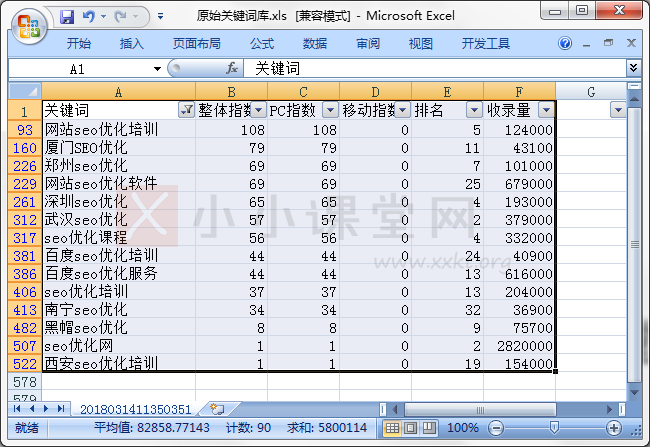Click the split box above vertical scrollbar
Screen dimensions: 650x447
coord(634,86)
